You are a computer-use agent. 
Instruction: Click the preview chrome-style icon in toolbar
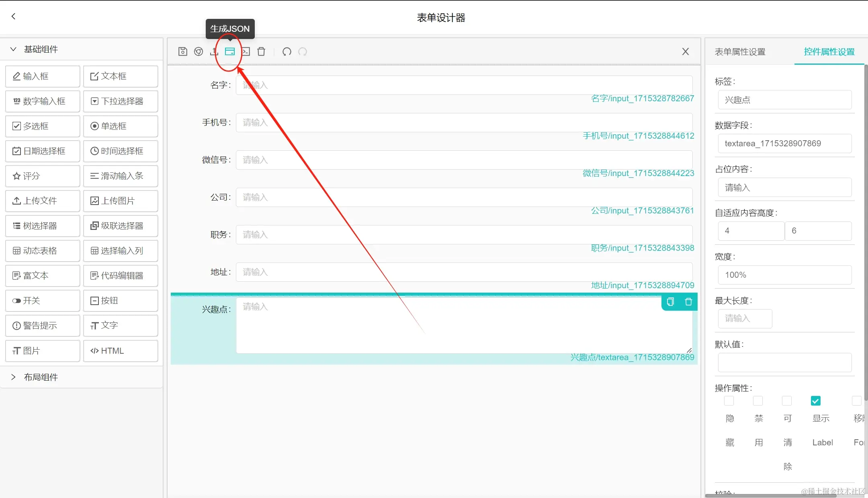click(x=199, y=51)
